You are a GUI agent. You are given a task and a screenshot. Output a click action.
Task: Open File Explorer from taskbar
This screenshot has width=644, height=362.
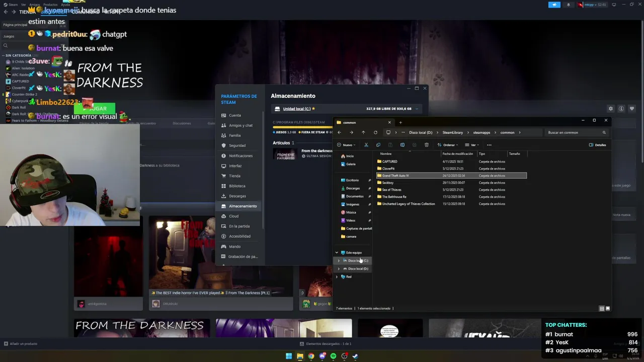coord(300,356)
